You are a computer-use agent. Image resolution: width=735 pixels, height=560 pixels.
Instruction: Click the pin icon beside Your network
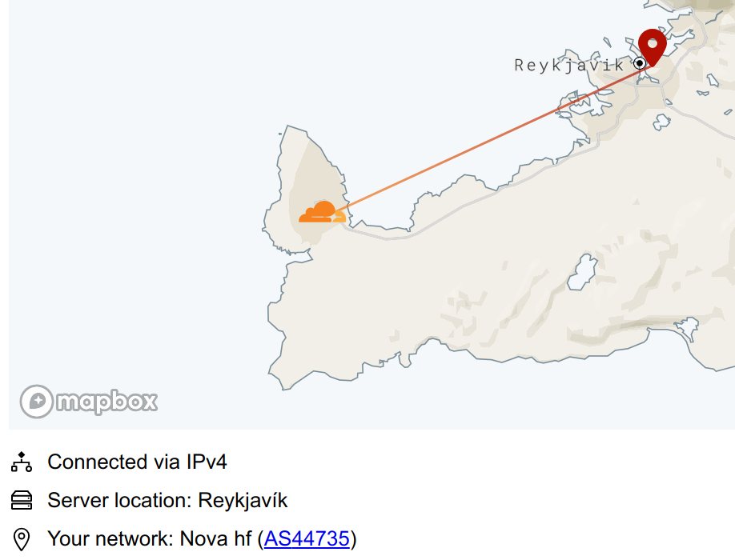pyautogui.click(x=22, y=539)
